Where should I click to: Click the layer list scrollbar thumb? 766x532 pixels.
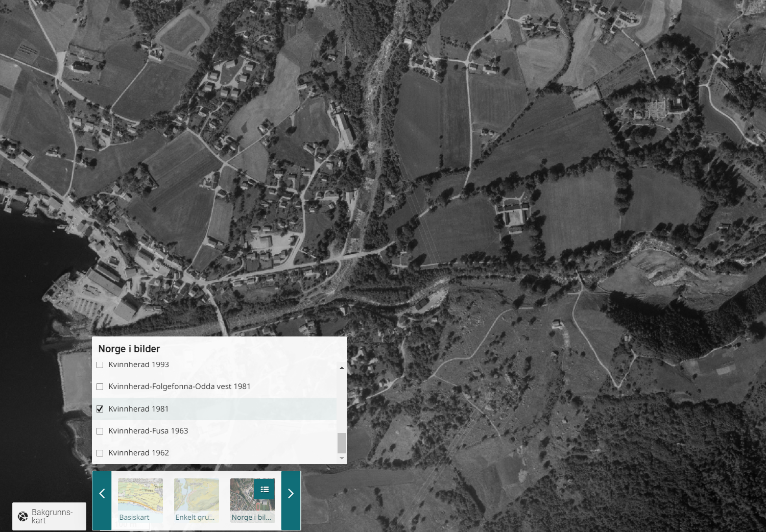coord(342,443)
